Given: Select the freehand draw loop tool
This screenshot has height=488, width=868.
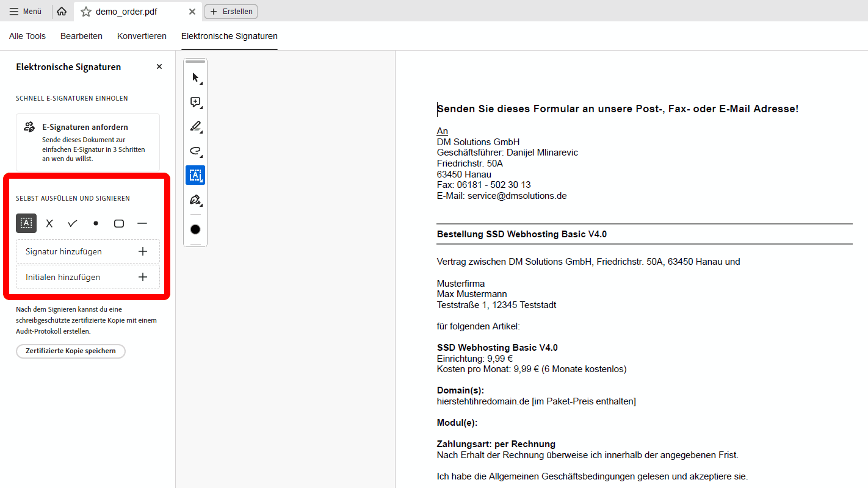Looking at the screenshot, I should pos(195,151).
